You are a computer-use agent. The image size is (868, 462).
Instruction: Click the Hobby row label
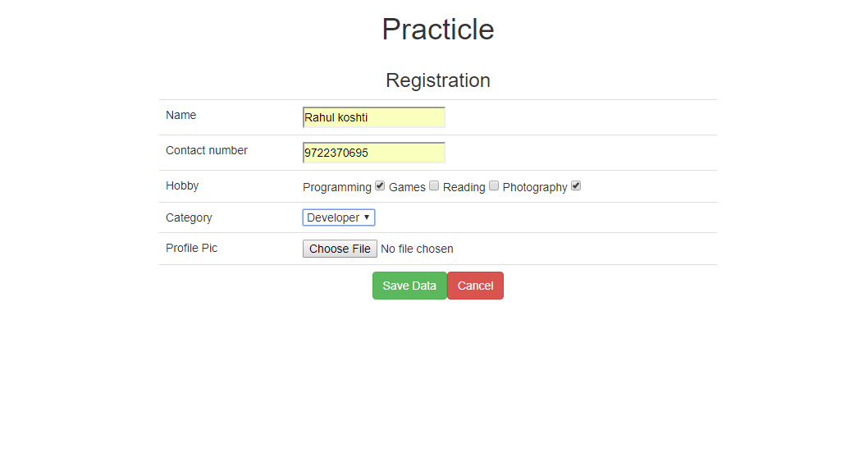pyautogui.click(x=182, y=186)
